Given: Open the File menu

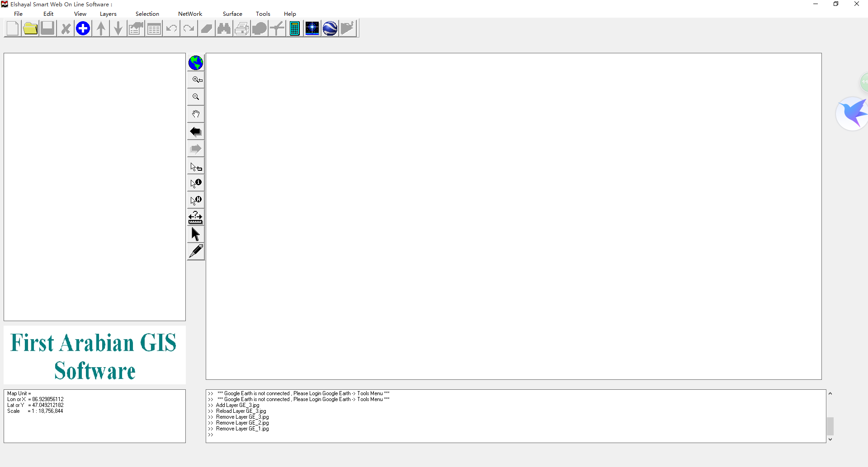Looking at the screenshot, I should (19, 14).
